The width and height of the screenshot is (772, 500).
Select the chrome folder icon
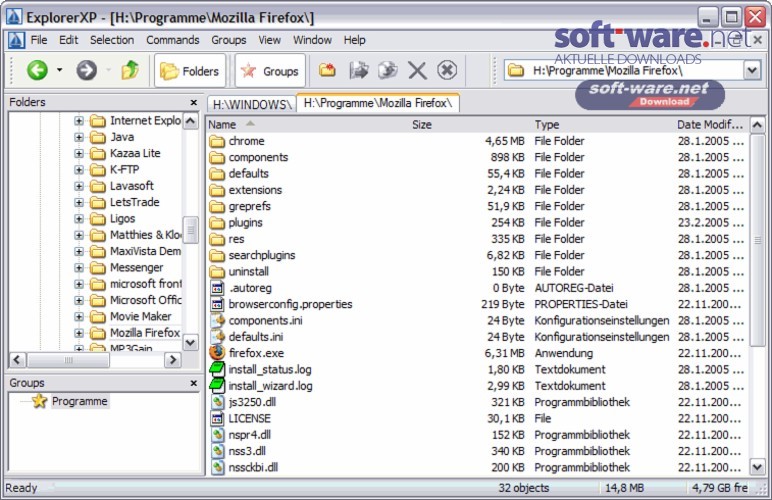[x=217, y=141]
